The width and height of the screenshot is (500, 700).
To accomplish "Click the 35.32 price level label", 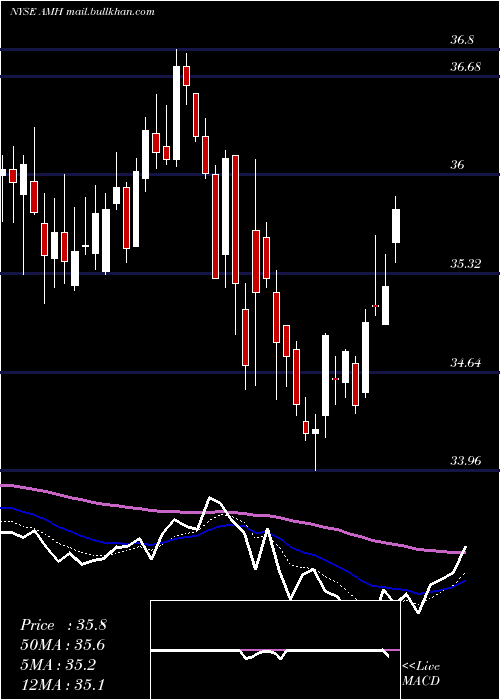I will pyautogui.click(x=465, y=264).
